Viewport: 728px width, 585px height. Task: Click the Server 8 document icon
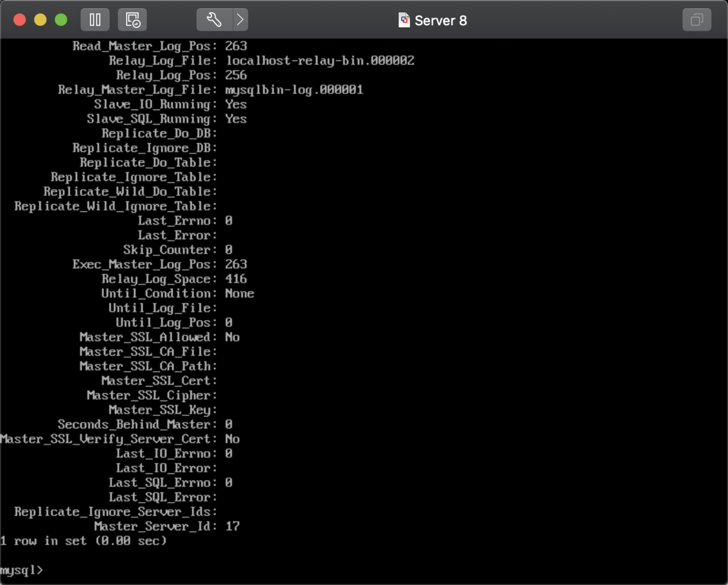404,21
